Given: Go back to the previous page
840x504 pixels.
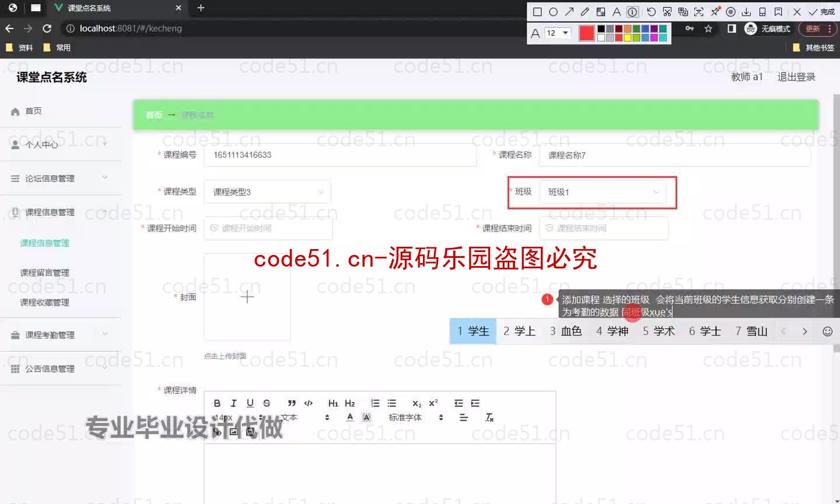Looking at the screenshot, I should click(9, 28).
